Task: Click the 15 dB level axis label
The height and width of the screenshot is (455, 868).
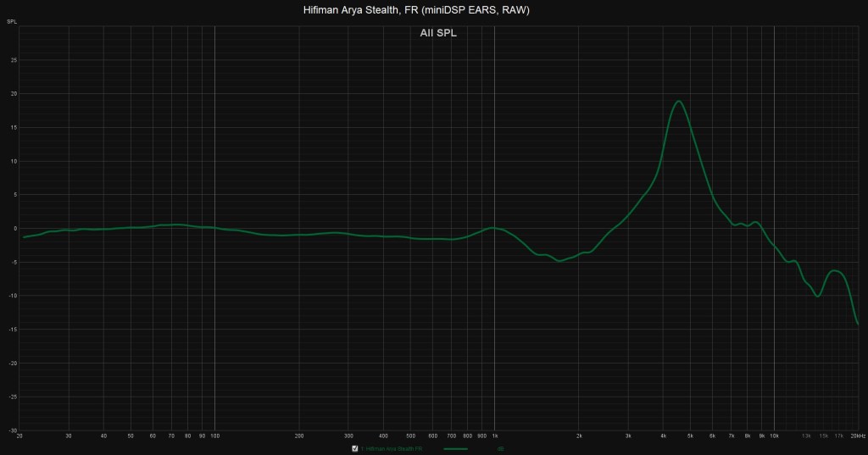Action: [x=14, y=127]
